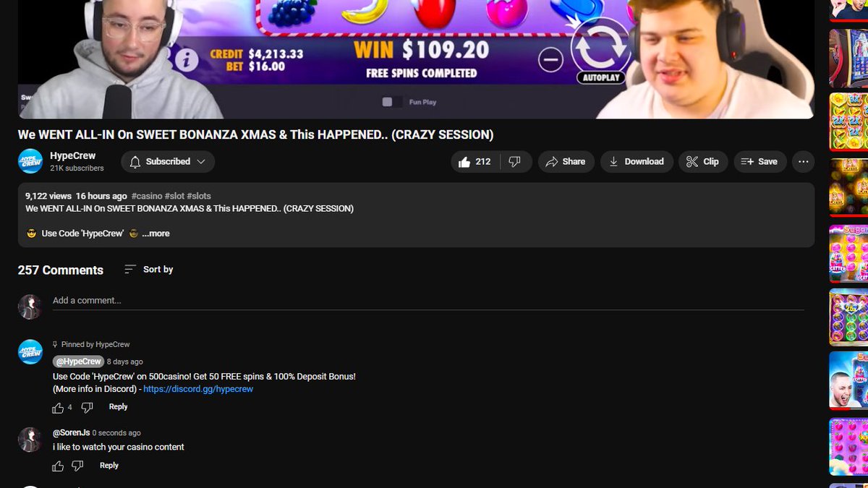Image resolution: width=868 pixels, height=488 pixels.
Task: Open the #slot hashtag
Action: 174,196
